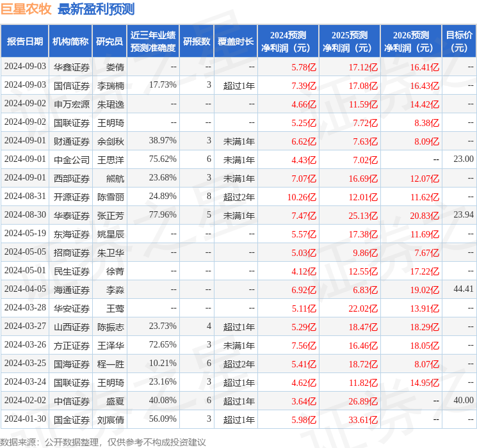
Task: Click 开源证券 institution cell
Action: 72,197
